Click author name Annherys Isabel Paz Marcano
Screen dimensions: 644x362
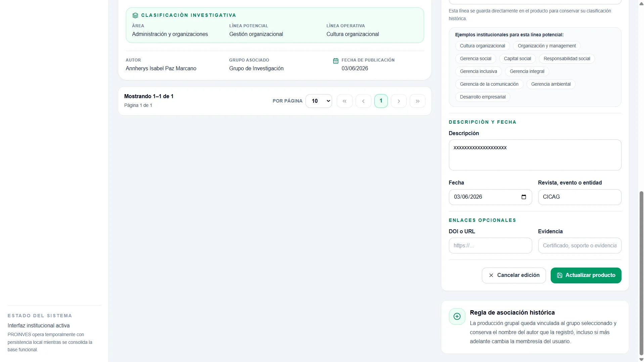coord(161,69)
